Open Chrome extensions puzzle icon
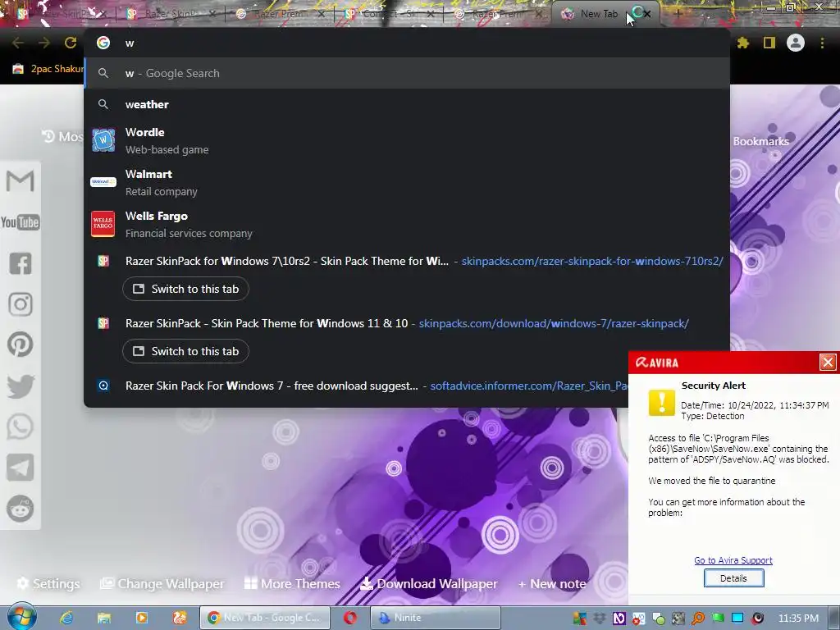The image size is (840, 630). 743,43
